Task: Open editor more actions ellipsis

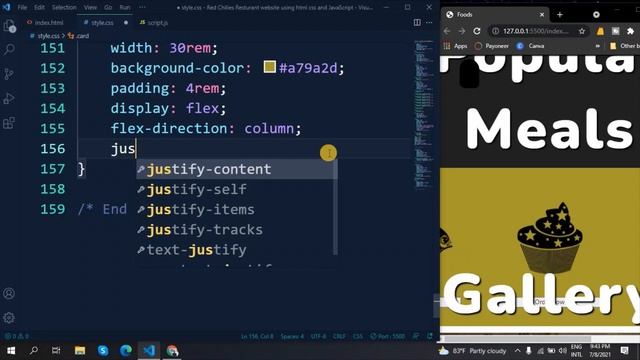Action: point(429,22)
